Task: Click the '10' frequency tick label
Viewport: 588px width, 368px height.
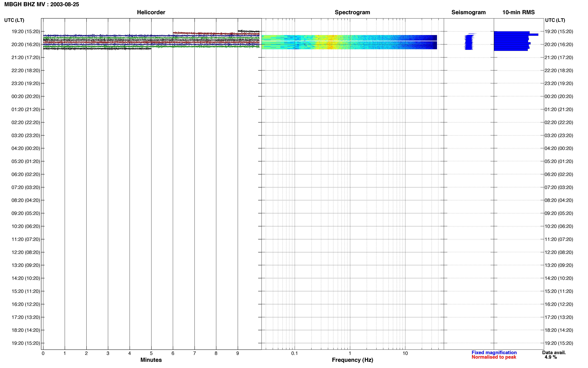Action: [x=405, y=353]
